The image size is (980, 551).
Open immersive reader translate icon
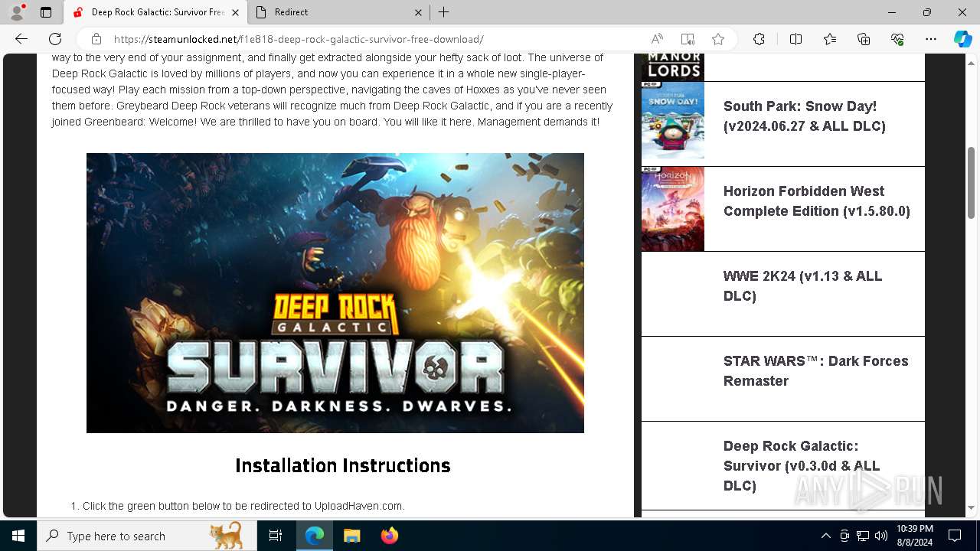pyautogui.click(x=688, y=39)
